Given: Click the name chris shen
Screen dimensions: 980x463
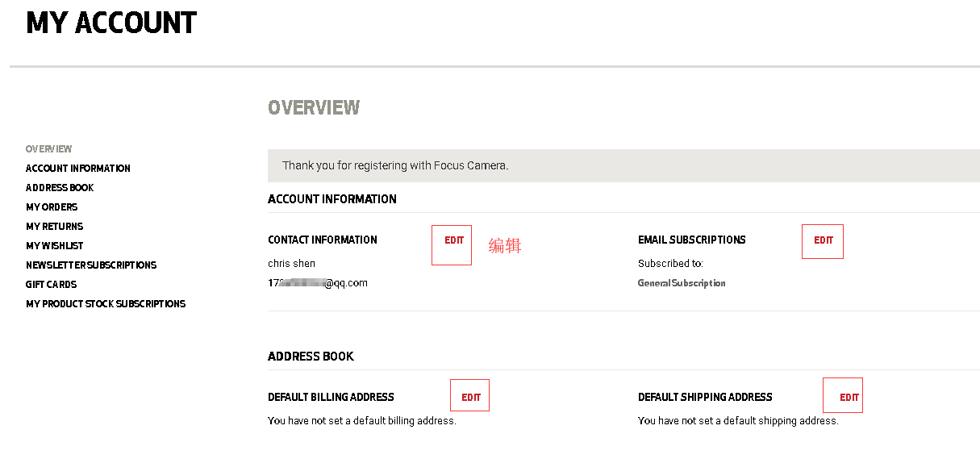Looking at the screenshot, I should [x=291, y=264].
